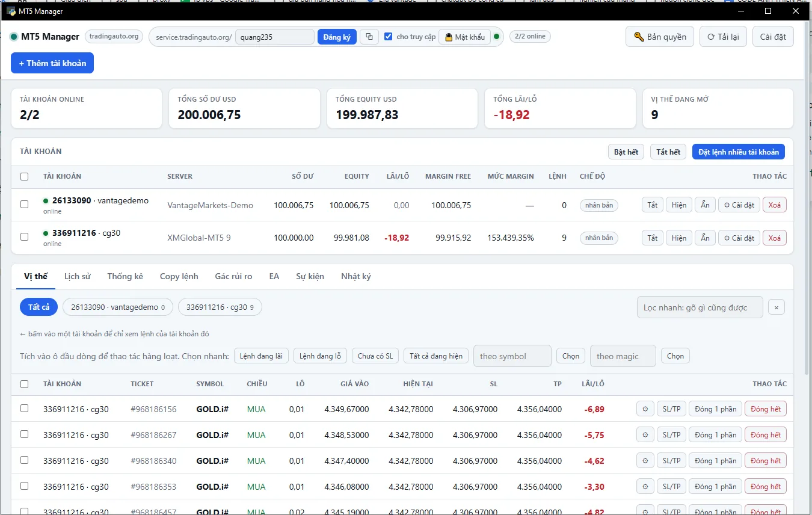Open gear settings for ticket #968186267

point(645,435)
